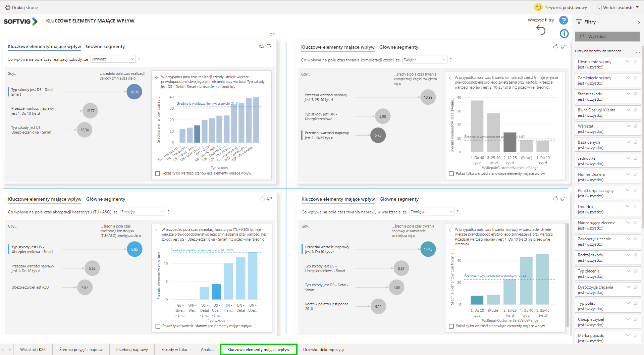
Task: Check 'Pokaż tylko wartości' in top-right chart
Action: [451, 174]
